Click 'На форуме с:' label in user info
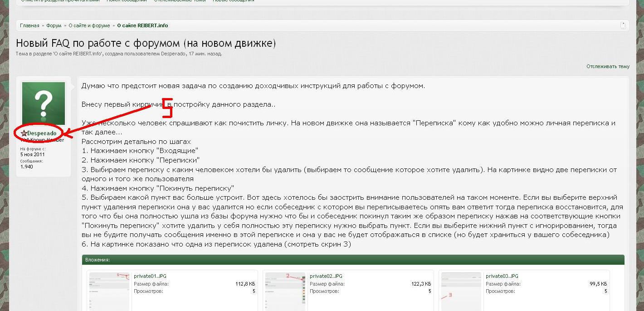The width and height of the screenshot is (644, 311). [33, 149]
